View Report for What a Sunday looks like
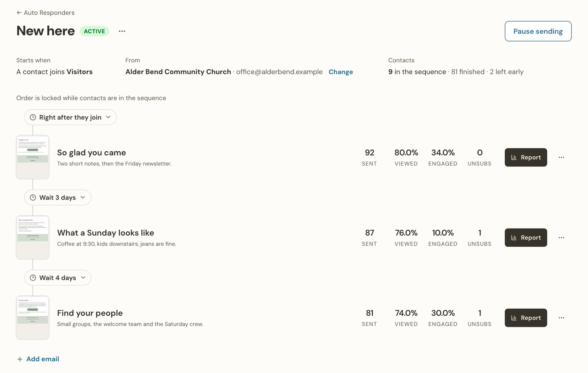Screen dimensions: 588x373 [x=526, y=238]
